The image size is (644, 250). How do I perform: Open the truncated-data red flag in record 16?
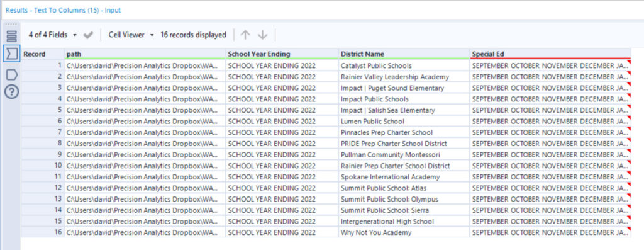point(629,229)
